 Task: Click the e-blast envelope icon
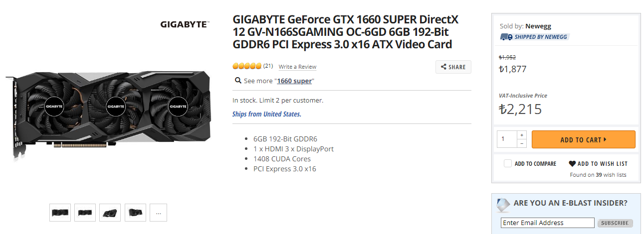tap(504, 204)
